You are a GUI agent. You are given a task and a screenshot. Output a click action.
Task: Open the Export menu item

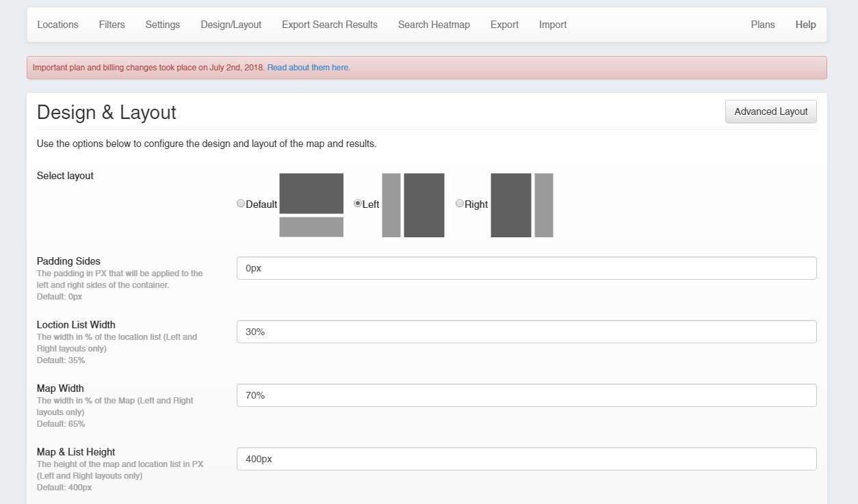coord(505,25)
